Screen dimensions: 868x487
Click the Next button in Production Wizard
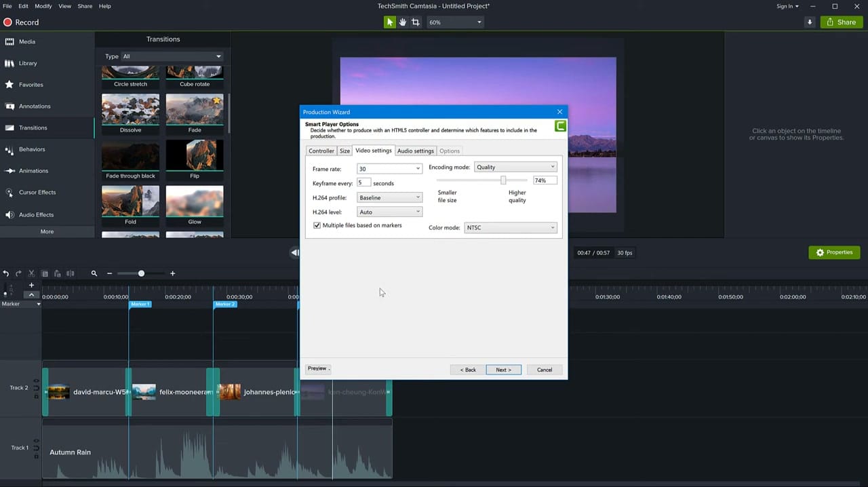click(502, 370)
